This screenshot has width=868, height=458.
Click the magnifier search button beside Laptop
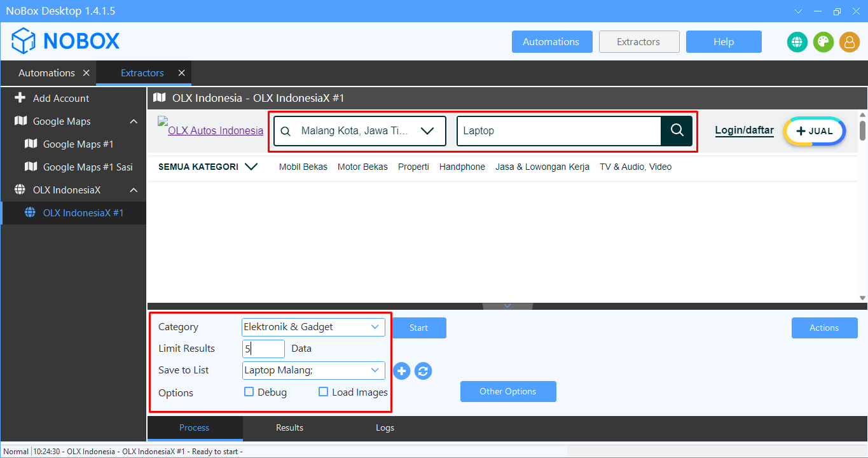click(x=677, y=130)
